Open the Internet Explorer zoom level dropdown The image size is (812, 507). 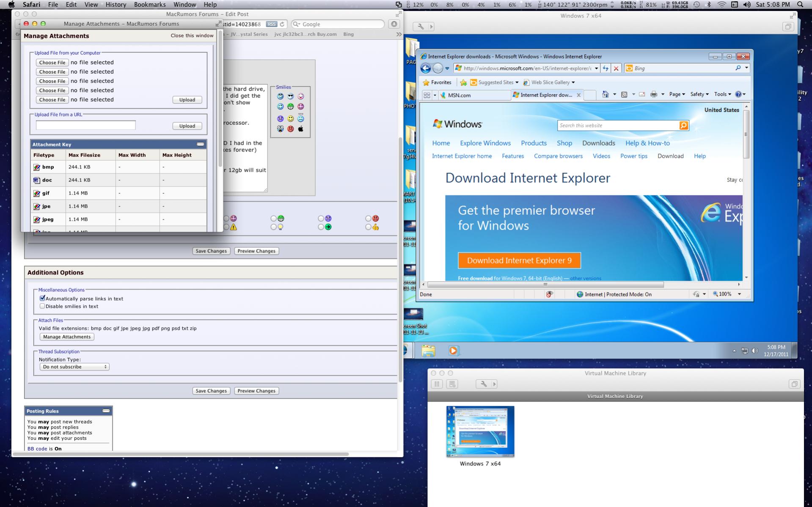(x=740, y=294)
